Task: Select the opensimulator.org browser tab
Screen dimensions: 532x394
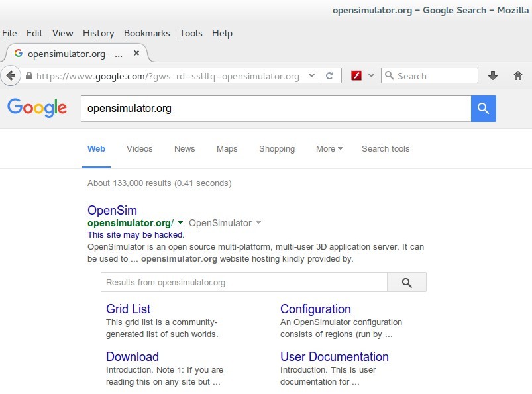Action: pos(76,53)
